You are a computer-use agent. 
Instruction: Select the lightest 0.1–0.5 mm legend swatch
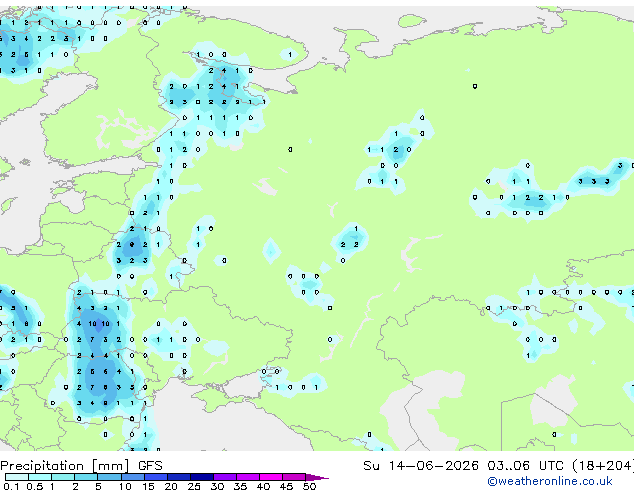(x=17, y=477)
